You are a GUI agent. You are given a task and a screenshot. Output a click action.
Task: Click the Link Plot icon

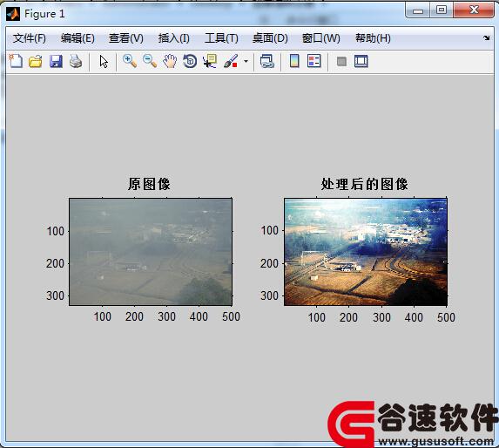[267, 61]
